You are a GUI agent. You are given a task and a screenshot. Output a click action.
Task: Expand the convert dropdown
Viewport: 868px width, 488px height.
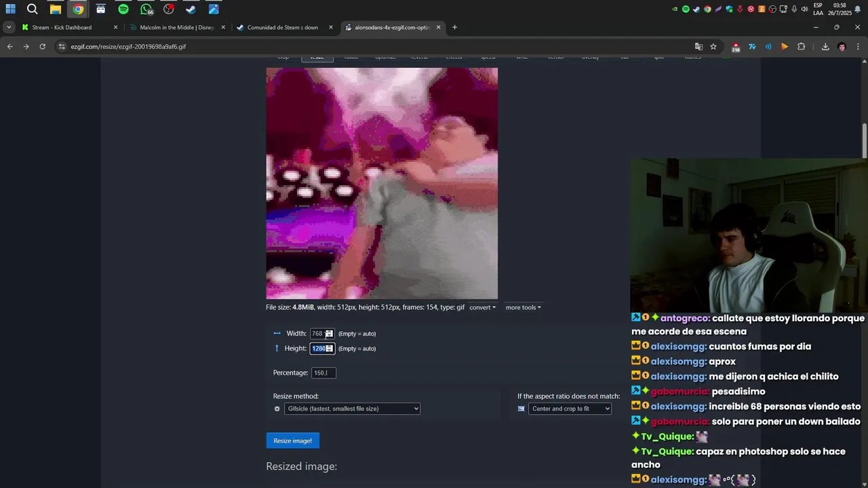482,308
